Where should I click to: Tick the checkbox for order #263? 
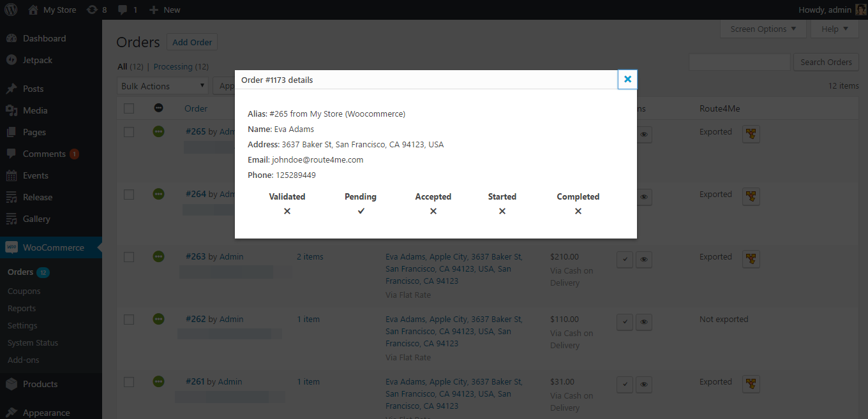coord(129,257)
